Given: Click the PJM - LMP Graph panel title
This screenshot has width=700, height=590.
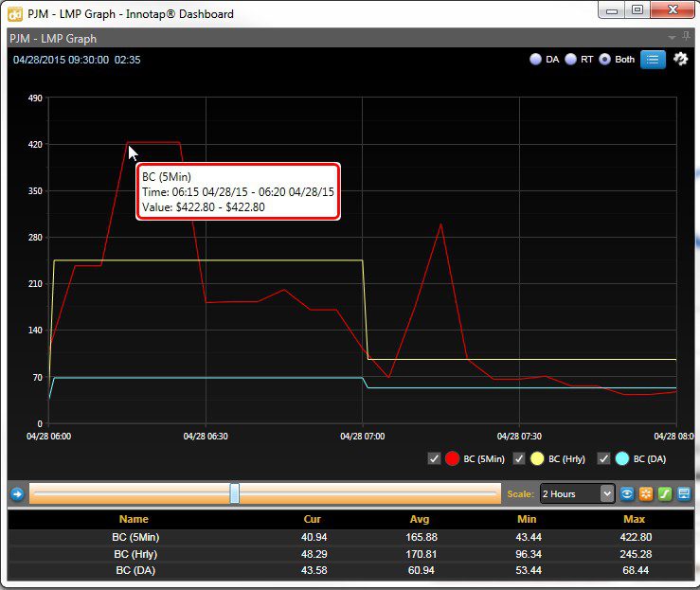Looking at the screenshot, I should click(53, 39).
